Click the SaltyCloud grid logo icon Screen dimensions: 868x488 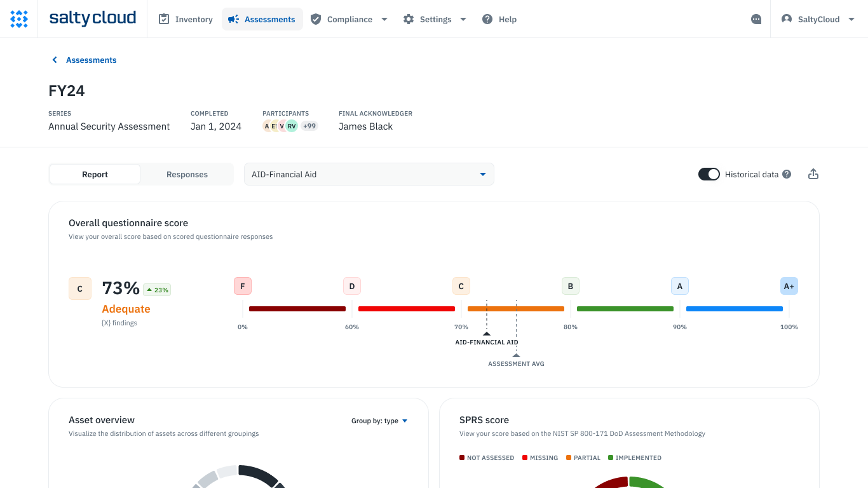tap(19, 19)
